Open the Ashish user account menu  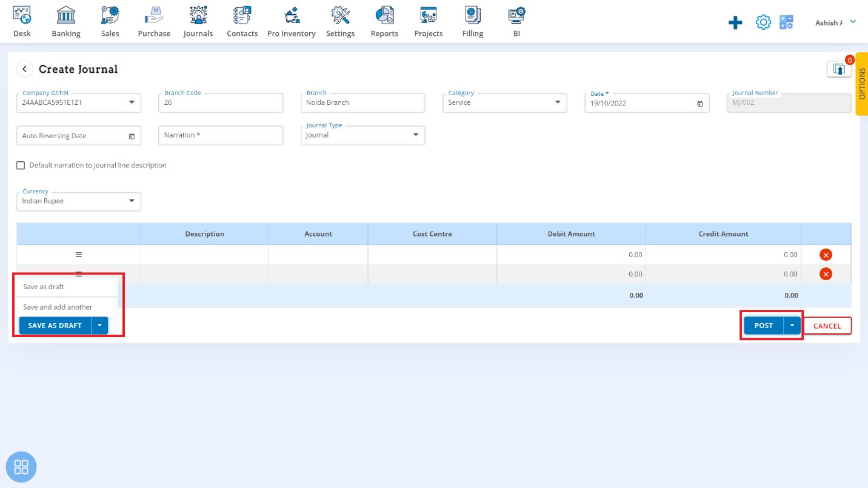[x=835, y=22]
